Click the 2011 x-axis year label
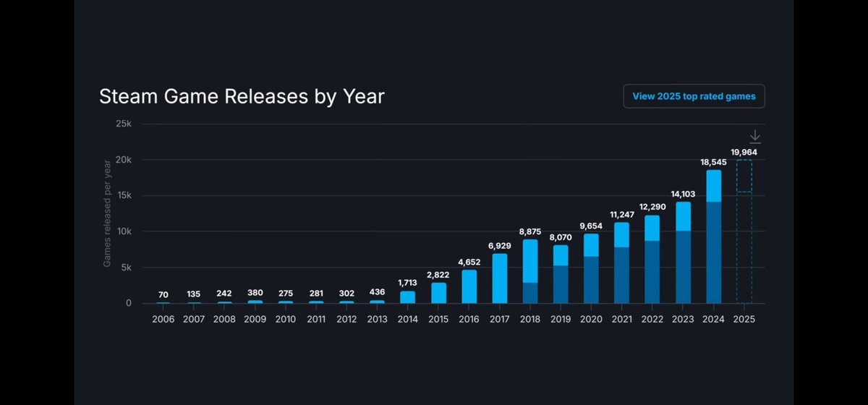Image resolution: width=868 pixels, height=405 pixels. click(316, 319)
